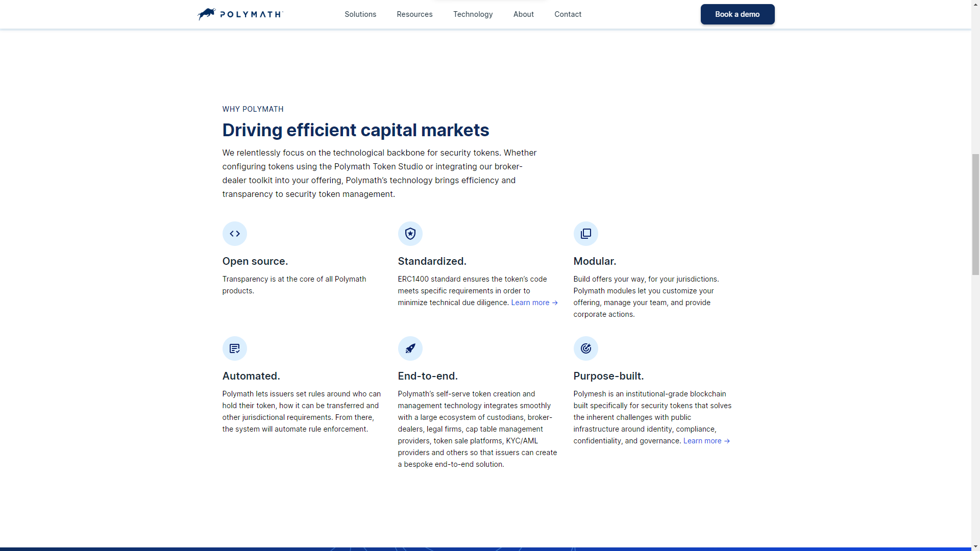Click the Driving efficient capital markets heading
Image resolution: width=980 pixels, height=551 pixels.
click(356, 130)
